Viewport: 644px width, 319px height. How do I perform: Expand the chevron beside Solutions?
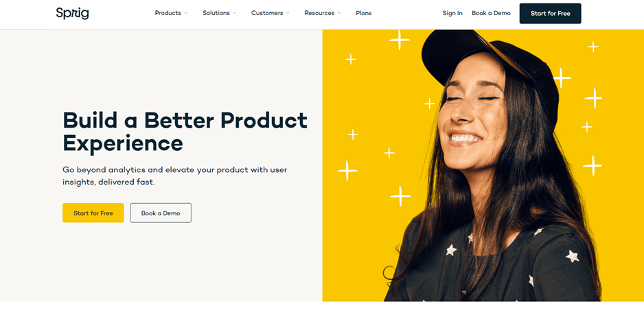click(x=235, y=13)
